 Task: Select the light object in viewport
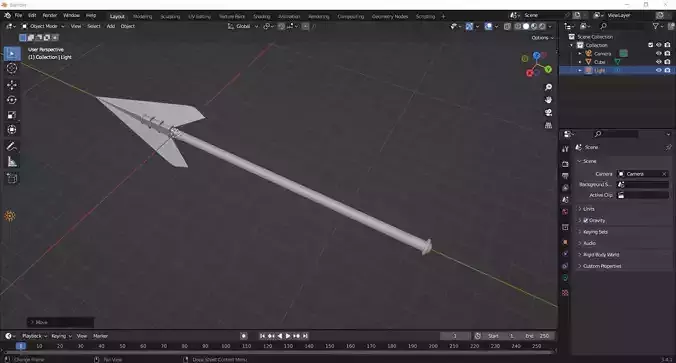pyautogui.click(x=9, y=216)
